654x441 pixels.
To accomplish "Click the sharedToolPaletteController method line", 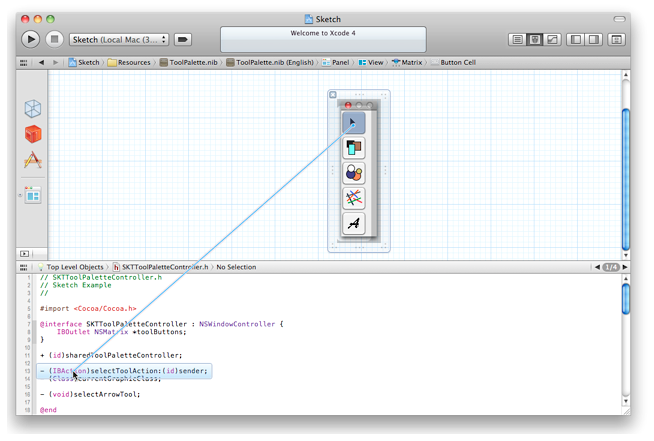I will [x=111, y=355].
